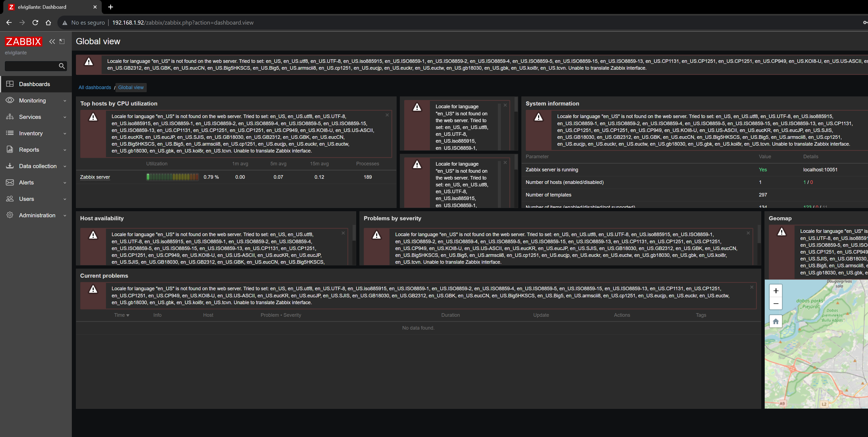The height and width of the screenshot is (437, 868).
Task: Zoom in on the Geomap
Action: (776, 291)
